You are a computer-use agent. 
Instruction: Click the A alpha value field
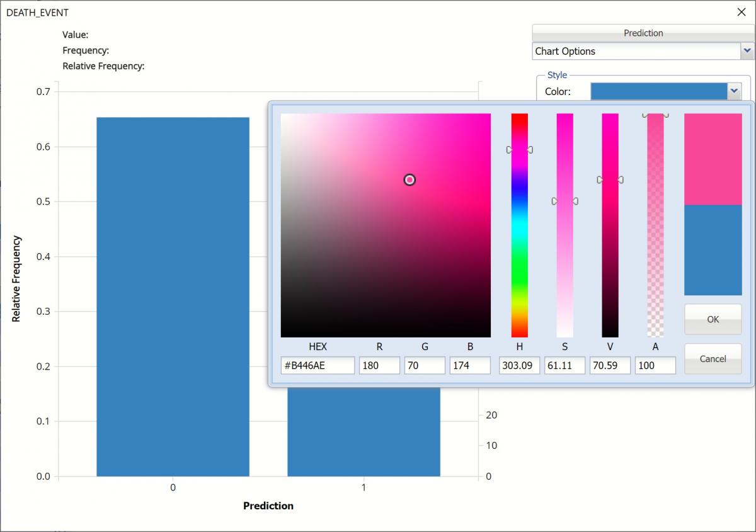click(x=655, y=365)
